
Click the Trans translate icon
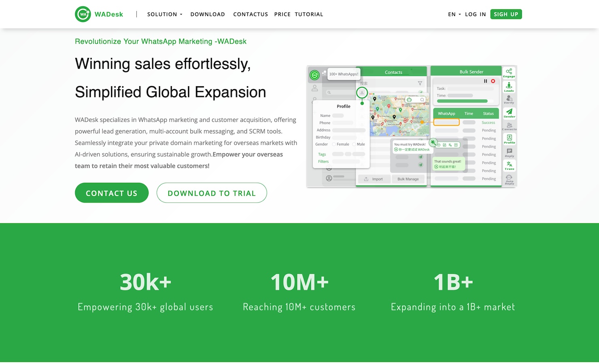click(x=509, y=165)
